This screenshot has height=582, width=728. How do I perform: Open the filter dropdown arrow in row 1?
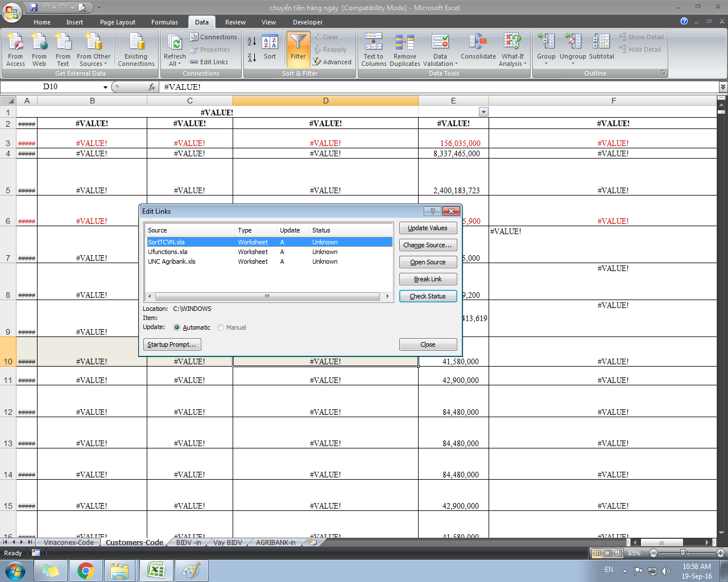483,112
